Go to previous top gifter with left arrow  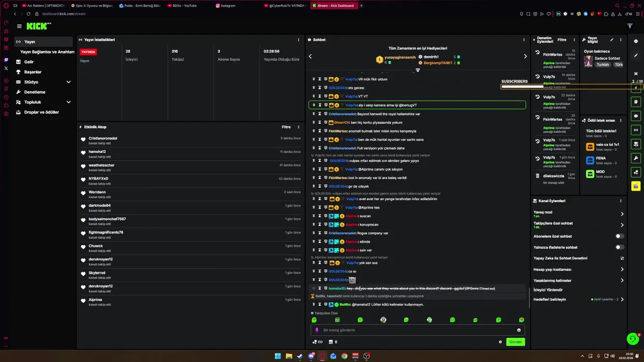click(310, 56)
